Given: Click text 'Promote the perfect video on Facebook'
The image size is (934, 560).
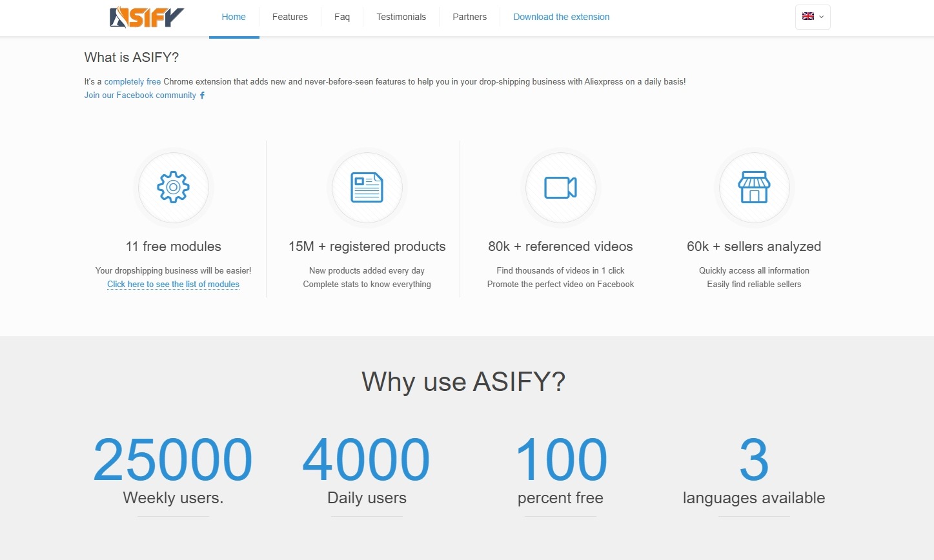Looking at the screenshot, I should coord(560,285).
